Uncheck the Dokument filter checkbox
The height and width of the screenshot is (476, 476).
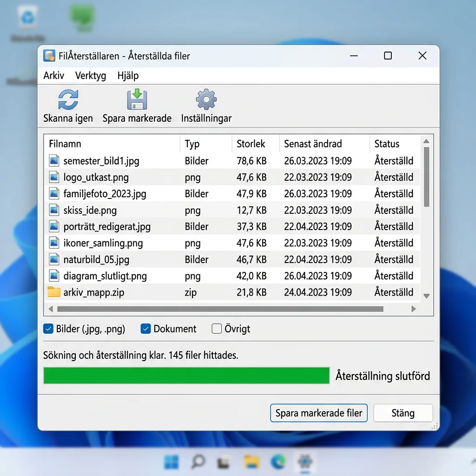[145, 329]
